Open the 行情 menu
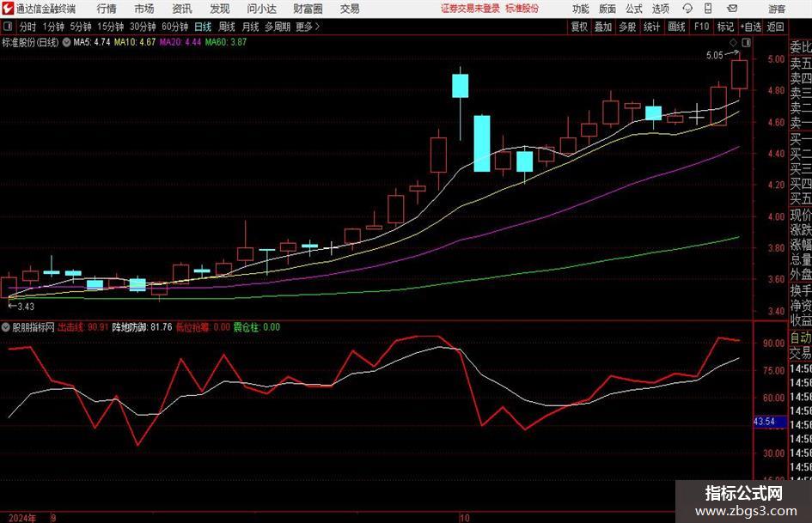Screen dimensions: 812x523 pos(107,9)
